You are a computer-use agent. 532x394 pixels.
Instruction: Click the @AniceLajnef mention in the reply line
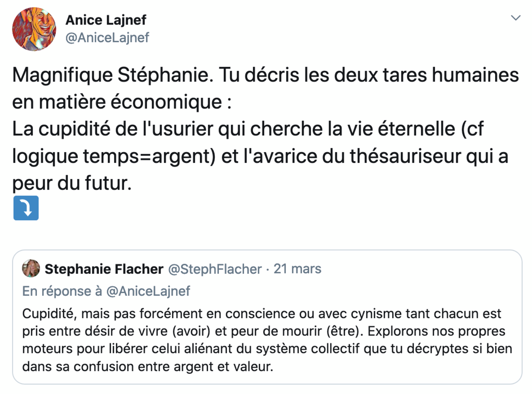[148, 291]
